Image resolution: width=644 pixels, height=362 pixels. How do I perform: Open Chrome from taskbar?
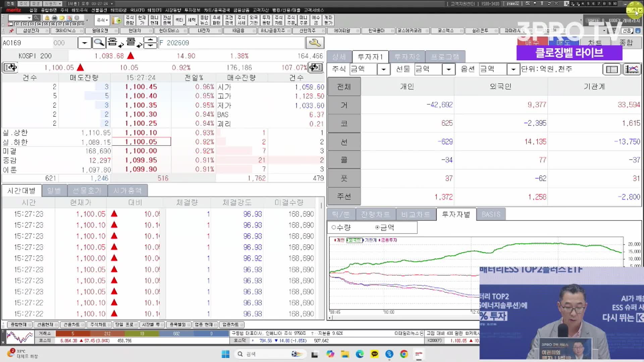click(404, 354)
